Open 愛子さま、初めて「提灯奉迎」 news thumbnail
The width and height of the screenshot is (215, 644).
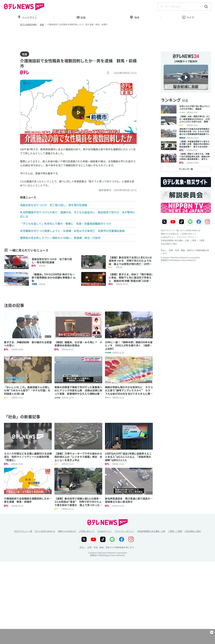[x=93, y=279]
